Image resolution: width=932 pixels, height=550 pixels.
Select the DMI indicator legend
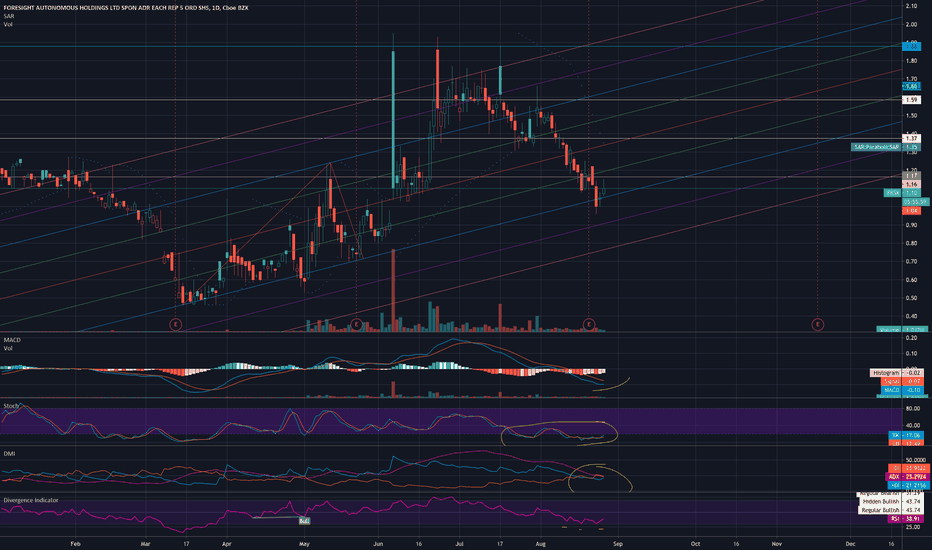point(9,454)
